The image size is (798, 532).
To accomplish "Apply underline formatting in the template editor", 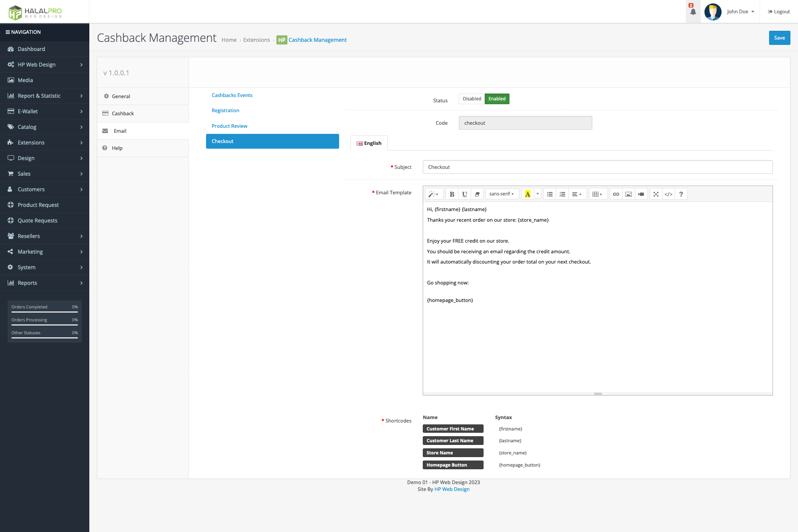I will 464,194.
